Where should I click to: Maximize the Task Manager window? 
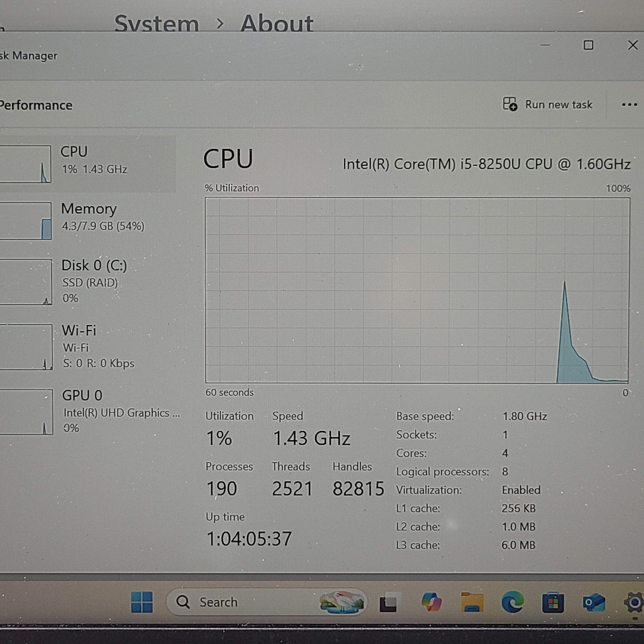coord(588,45)
